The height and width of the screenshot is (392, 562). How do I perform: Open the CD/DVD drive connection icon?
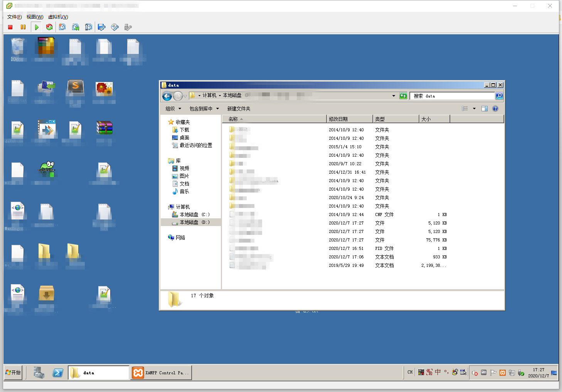(x=115, y=27)
